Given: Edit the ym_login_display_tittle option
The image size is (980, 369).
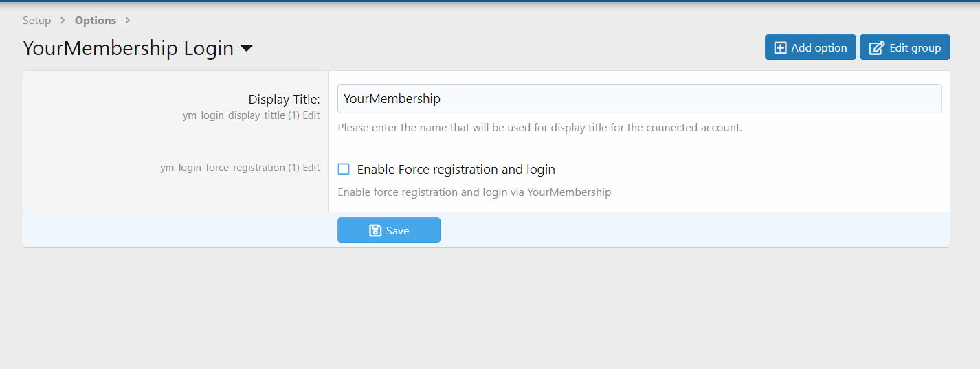Looking at the screenshot, I should pyautogui.click(x=311, y=115).
